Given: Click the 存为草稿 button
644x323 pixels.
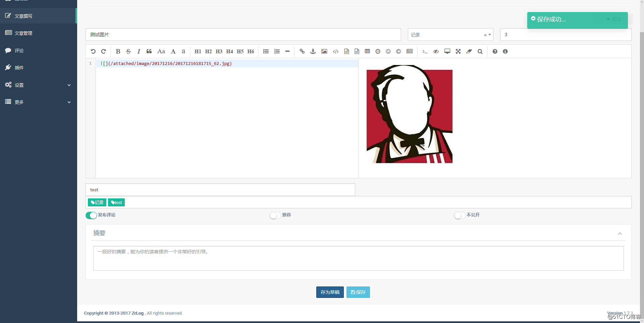Looking at the screenshot, I should 330,292.
